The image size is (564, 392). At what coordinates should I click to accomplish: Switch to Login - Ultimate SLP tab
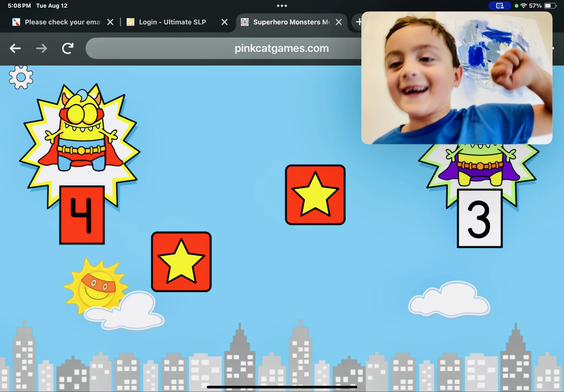pos(172,22)
